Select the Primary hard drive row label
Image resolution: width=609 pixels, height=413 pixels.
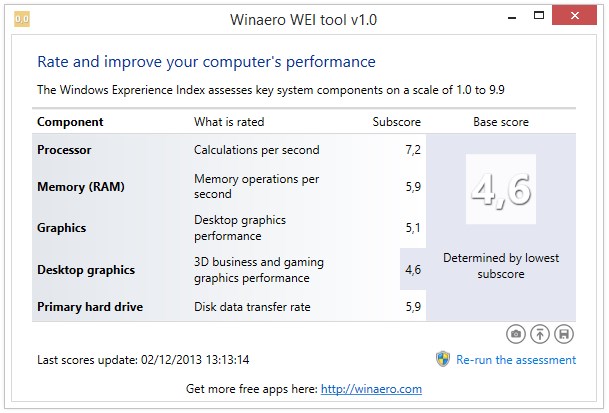click(x=90, y=307)
